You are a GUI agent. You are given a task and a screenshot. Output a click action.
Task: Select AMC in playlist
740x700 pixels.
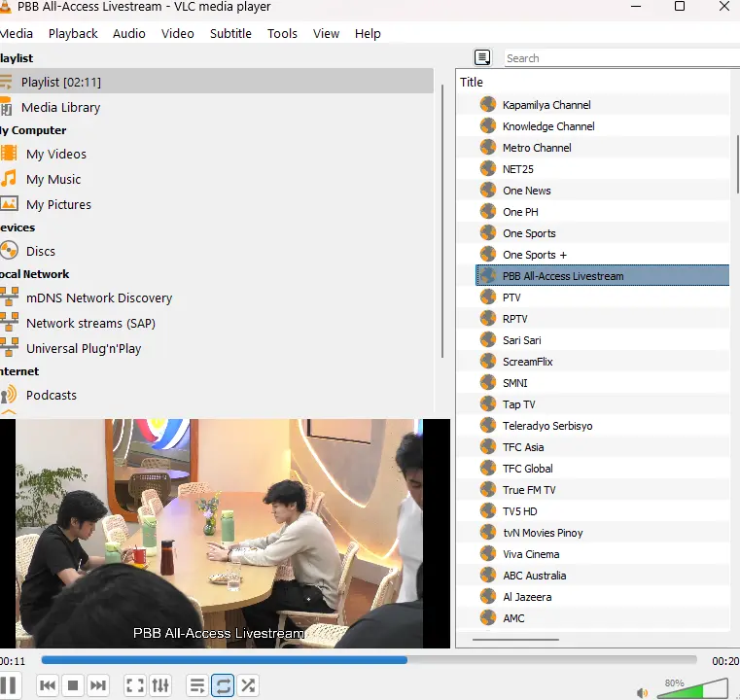pos(603,618)
